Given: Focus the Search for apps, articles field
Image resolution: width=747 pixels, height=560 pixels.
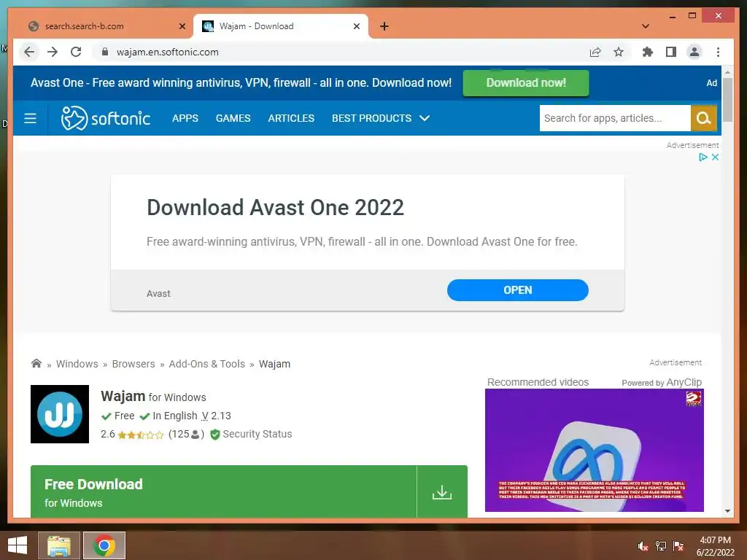Looking at the screenshot, I should click(x=615, y=118).
